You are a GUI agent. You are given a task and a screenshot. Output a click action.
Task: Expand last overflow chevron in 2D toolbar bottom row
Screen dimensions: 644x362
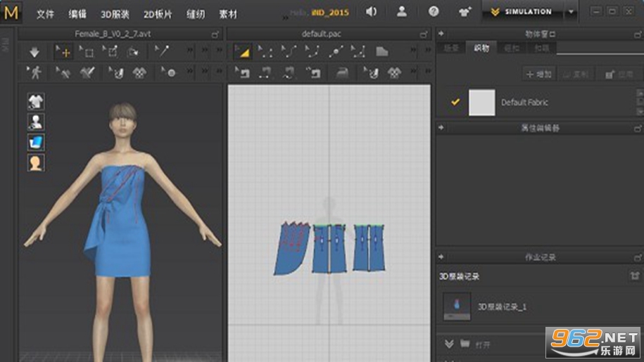point(428,71)
